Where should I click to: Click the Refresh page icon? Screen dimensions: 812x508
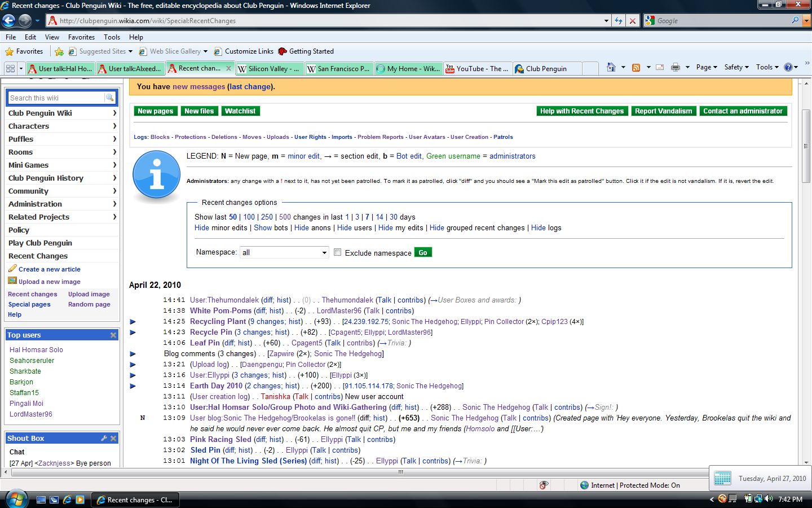point(619,21)
